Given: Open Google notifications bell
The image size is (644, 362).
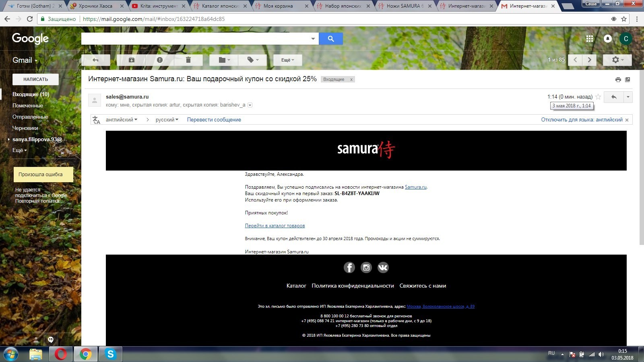Looking at the screenshot, I should point(608,39).
